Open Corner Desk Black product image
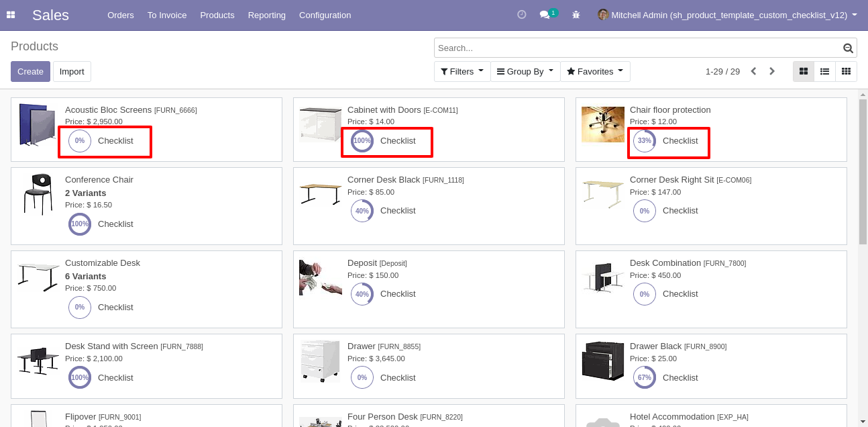Screen dimensions: 868x427 click(x=321, y=193)
